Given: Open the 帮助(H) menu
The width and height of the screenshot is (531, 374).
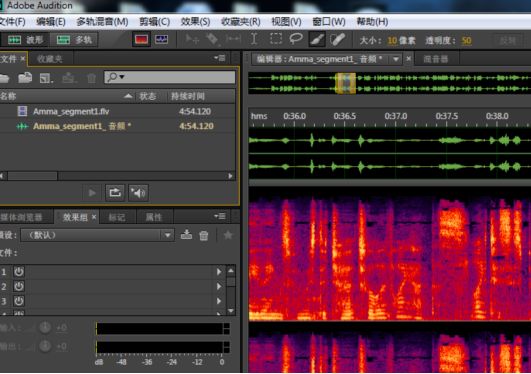Looking at the screenshot, I should [x=372, y=22].
